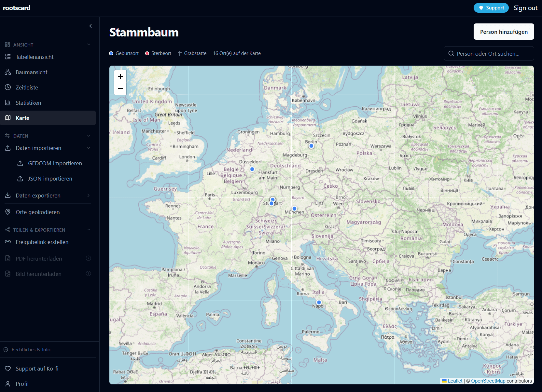This screenshot has width=542, height=392.
Task: Click the Person hinzufügen button
Action: [x=504, y=32]
